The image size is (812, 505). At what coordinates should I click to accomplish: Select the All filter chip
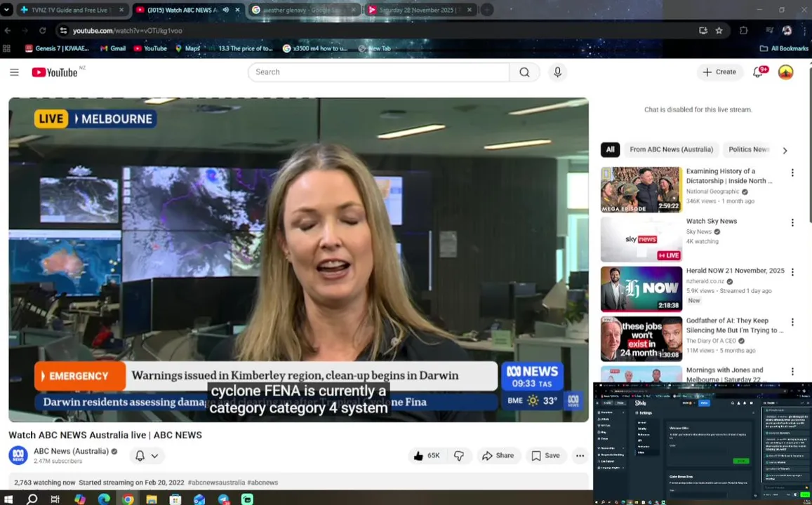tap(610, 149)
